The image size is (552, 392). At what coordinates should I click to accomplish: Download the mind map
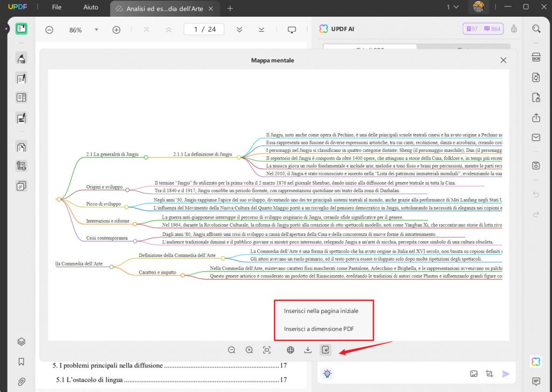coord(308,349)
